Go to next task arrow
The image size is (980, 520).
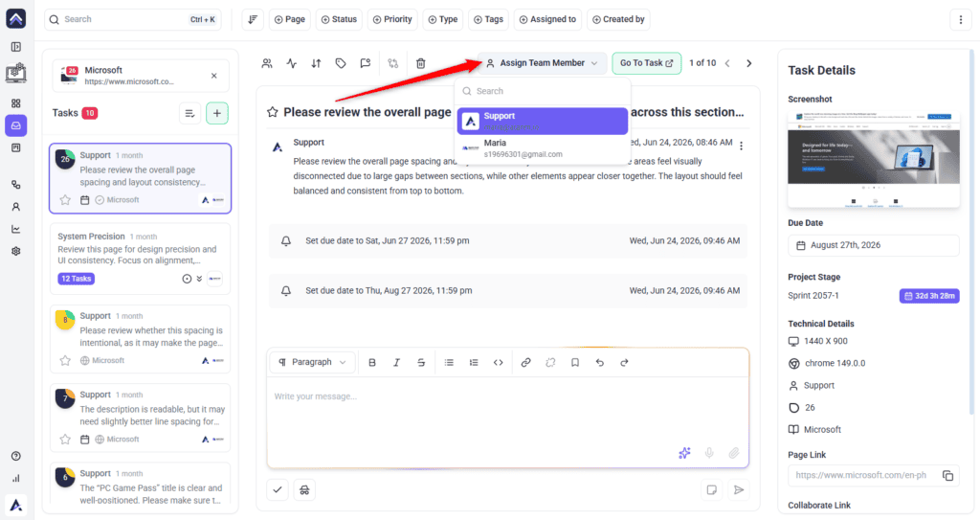[748, 63]
